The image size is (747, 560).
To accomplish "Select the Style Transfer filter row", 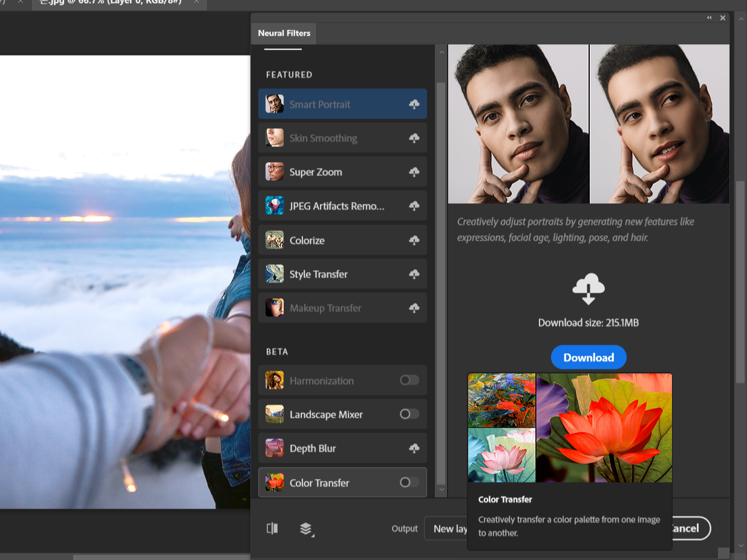I will (x=342, y=274).
